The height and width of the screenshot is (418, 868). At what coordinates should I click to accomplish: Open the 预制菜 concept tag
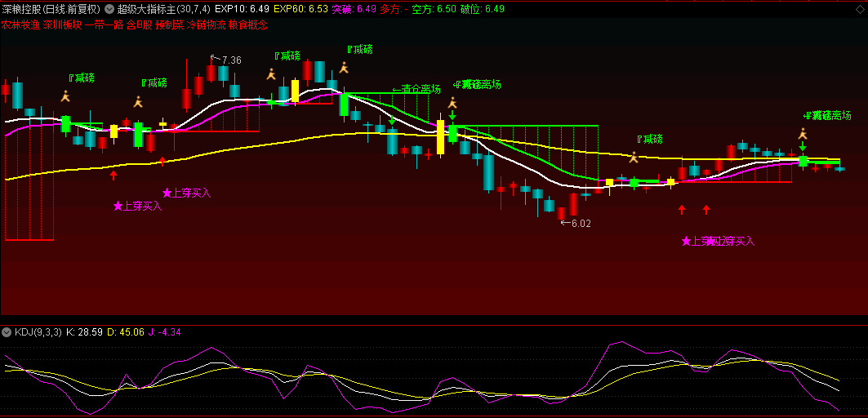tap(169, 25)
